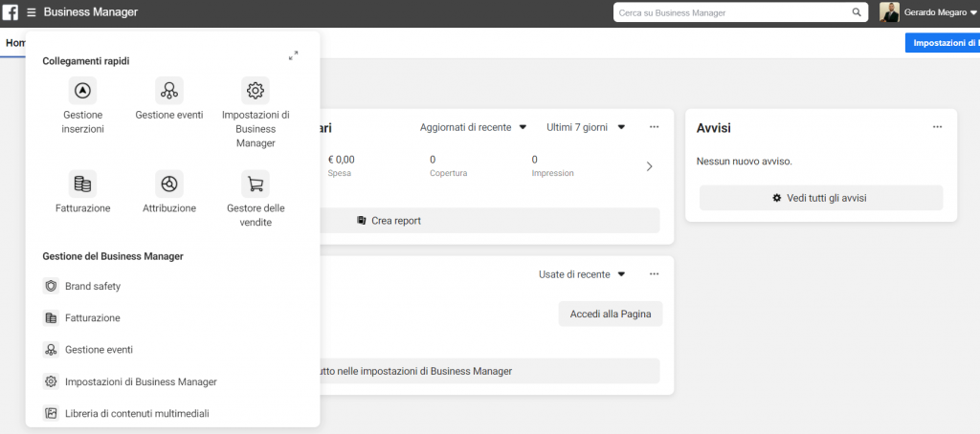This screenshot has height=434, width=980.
Task: Click the € 0,00 Spesa value
Action: coord(342,160)
